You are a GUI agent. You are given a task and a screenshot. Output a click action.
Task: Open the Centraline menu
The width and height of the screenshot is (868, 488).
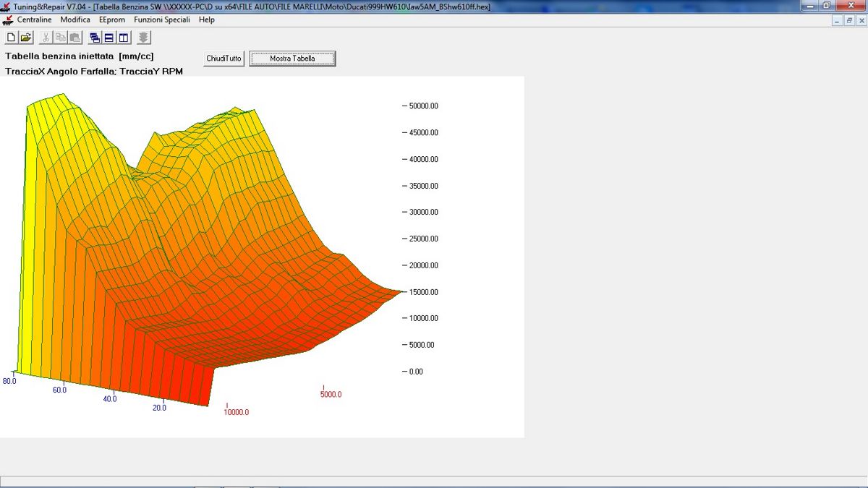coord(34,20)
